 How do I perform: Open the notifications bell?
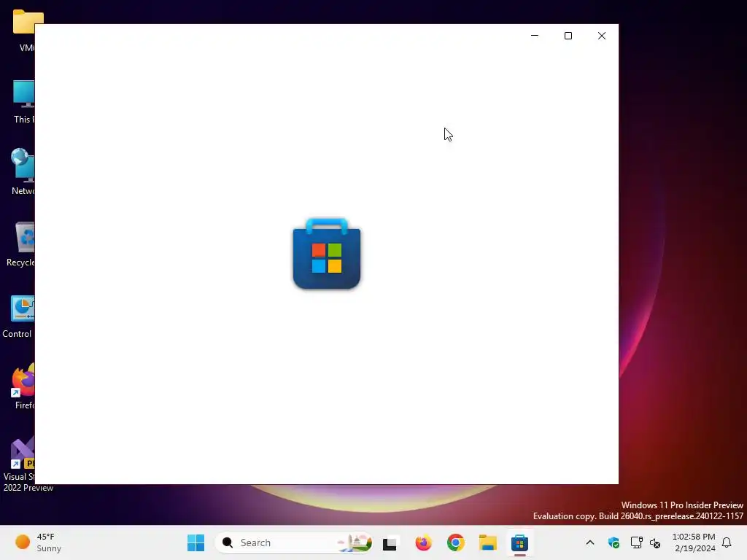click(x=727, y=542)
